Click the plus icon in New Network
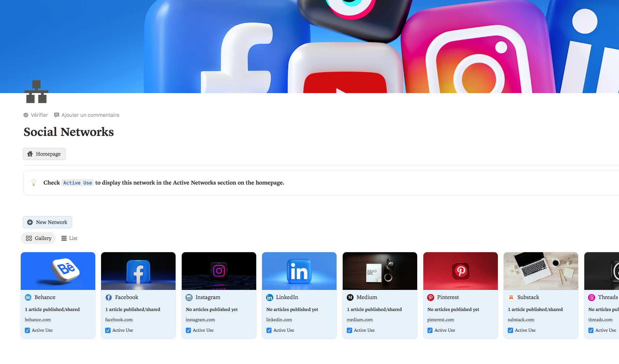 30,222
